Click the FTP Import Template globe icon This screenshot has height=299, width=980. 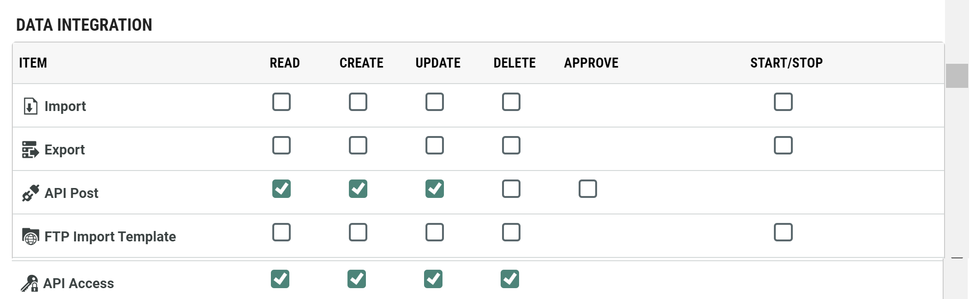[x=30, y=236]
